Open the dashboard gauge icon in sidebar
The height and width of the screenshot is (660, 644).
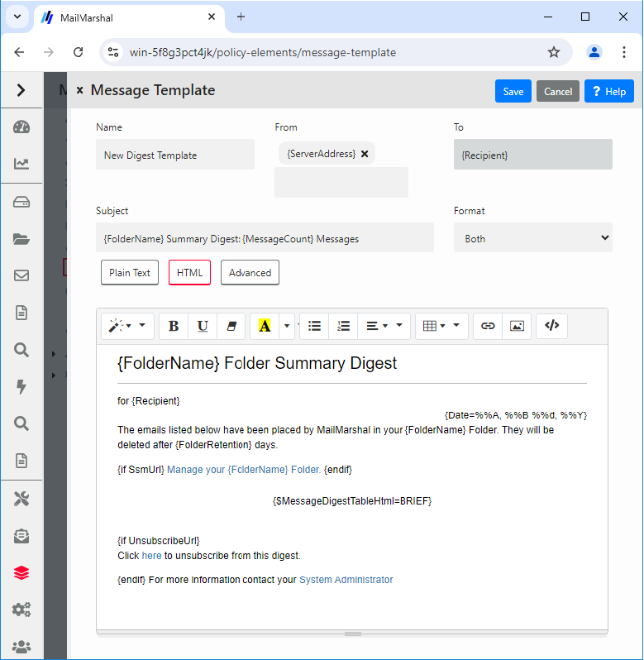coord(21,127)
